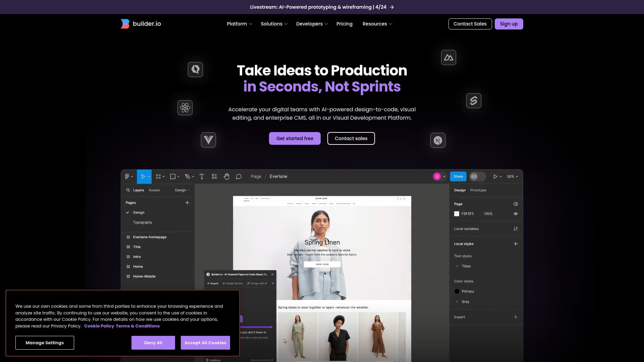Activate the Hand tool for panning
Screen dimensions: 644x362
[226, 176]
